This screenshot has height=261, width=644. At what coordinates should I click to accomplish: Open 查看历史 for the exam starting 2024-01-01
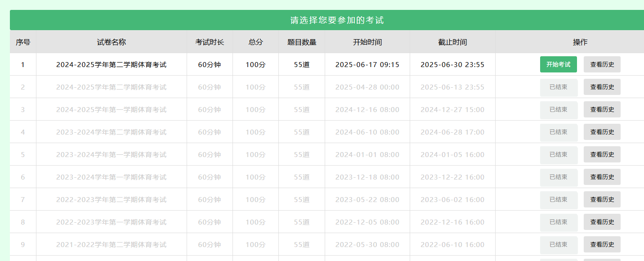[x=602, y=154]
